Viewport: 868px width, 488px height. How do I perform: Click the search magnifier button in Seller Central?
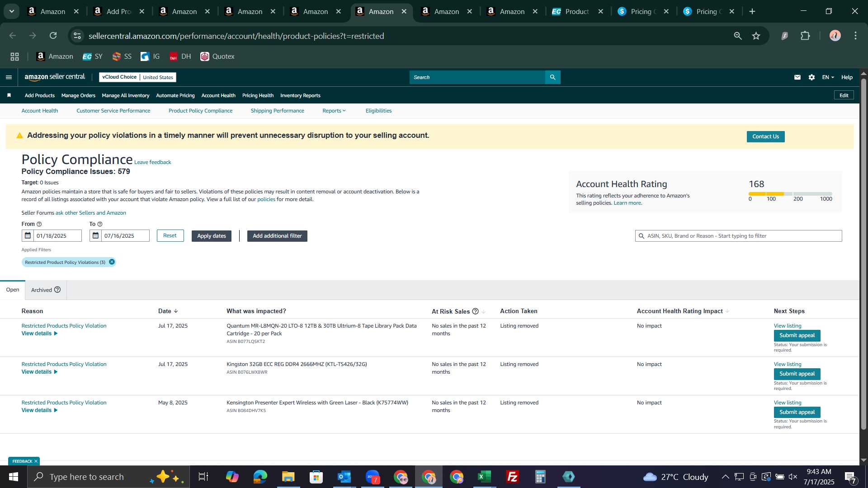point(552,77)
